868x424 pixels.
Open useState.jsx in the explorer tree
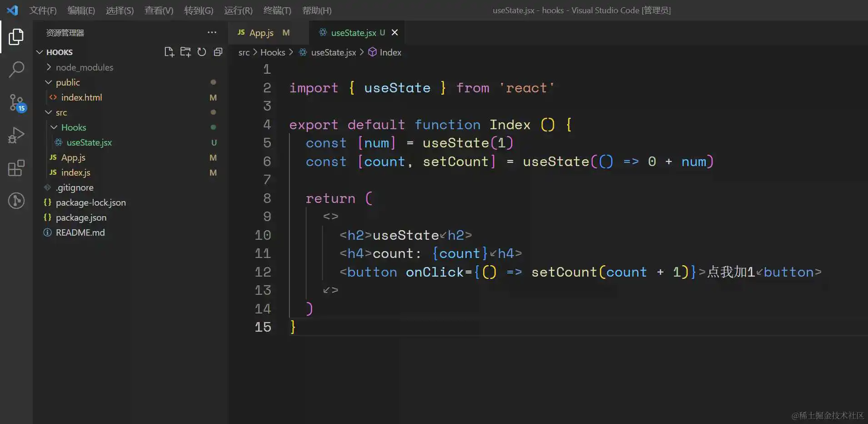pyautogui.click(x=89, y=142)
